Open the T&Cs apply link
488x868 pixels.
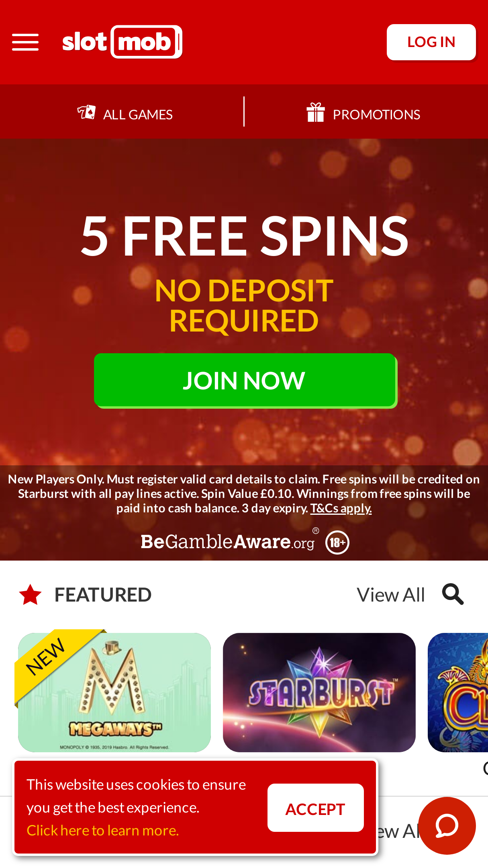341,508
